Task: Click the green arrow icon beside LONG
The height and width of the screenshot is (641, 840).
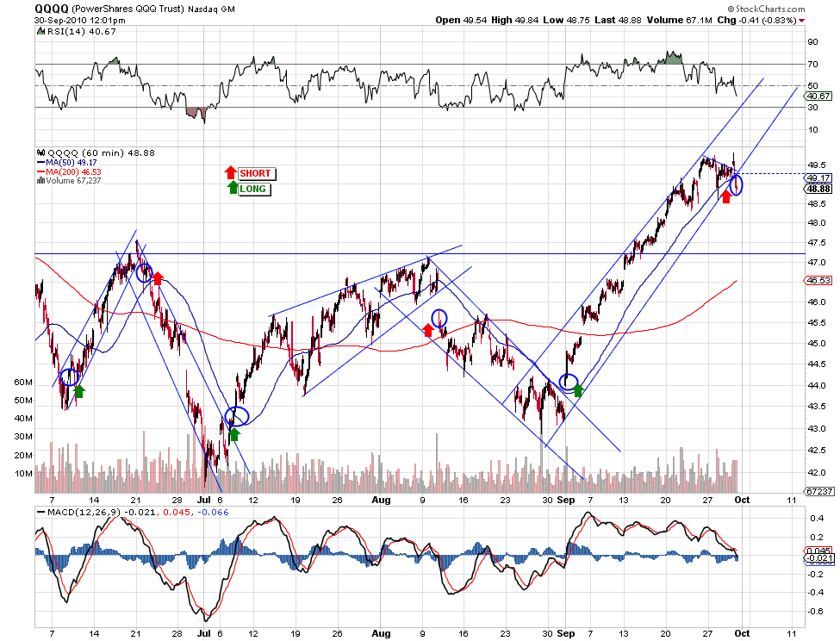Action: click(x=233, y=188)
